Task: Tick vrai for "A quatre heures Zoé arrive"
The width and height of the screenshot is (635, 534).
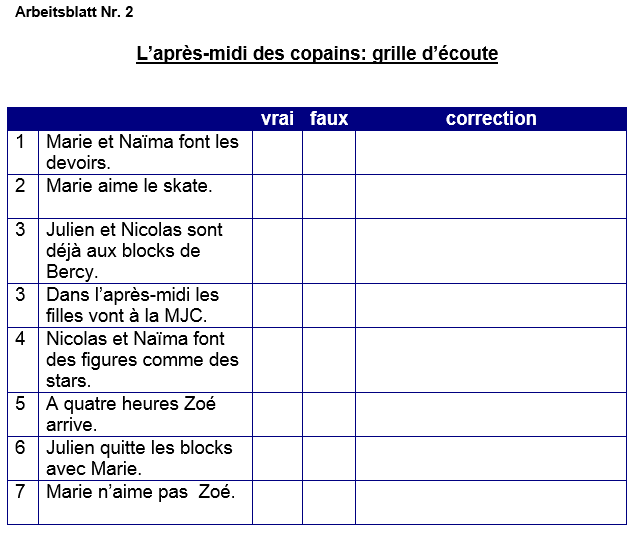Action: 277,414
